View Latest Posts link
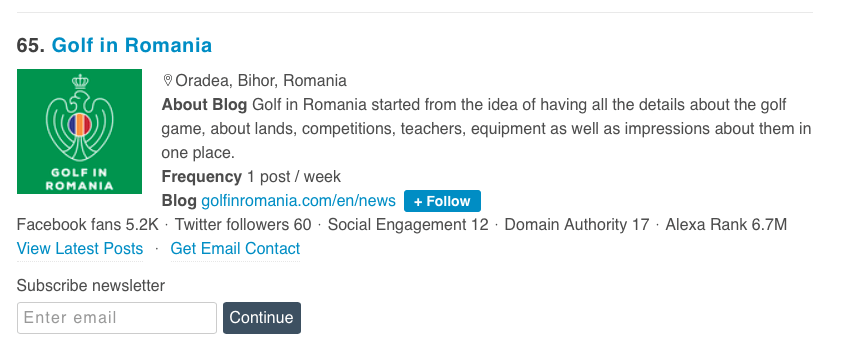 point(80,249)
